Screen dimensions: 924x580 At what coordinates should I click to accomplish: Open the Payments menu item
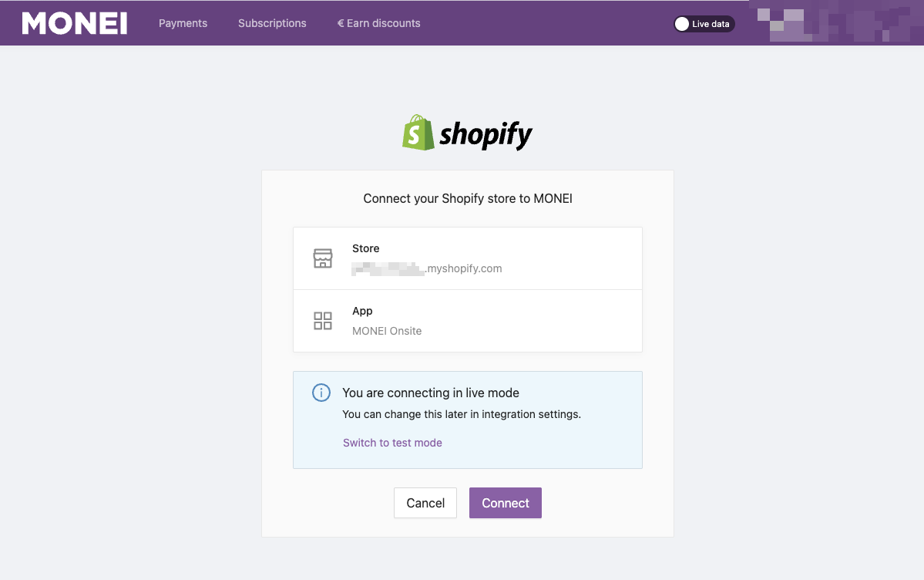(183, 23)
